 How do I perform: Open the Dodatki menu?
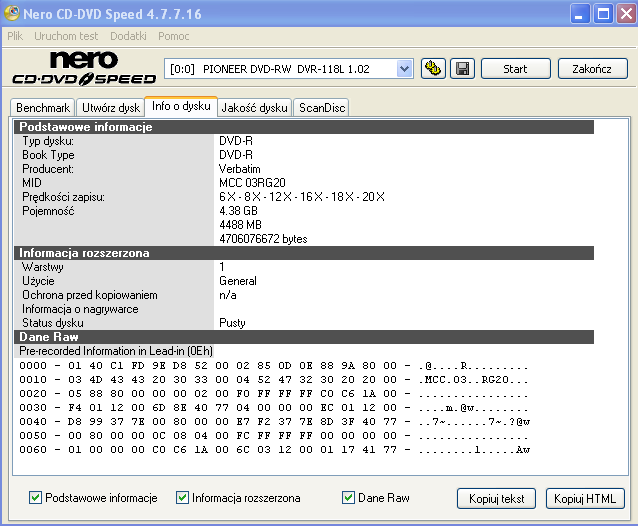pos(128,36)
